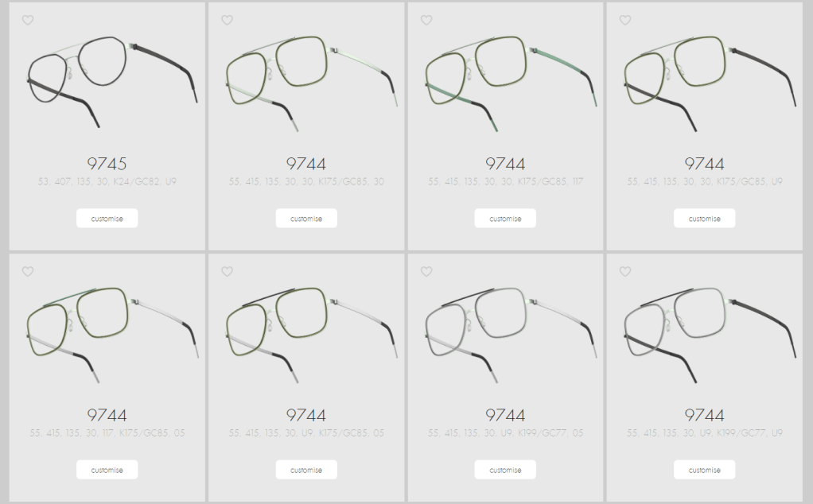Screen dimensions: 813x504
Task: Customise 9744 frame ending K175/GC85, 30
Action: tap(306, 218)
